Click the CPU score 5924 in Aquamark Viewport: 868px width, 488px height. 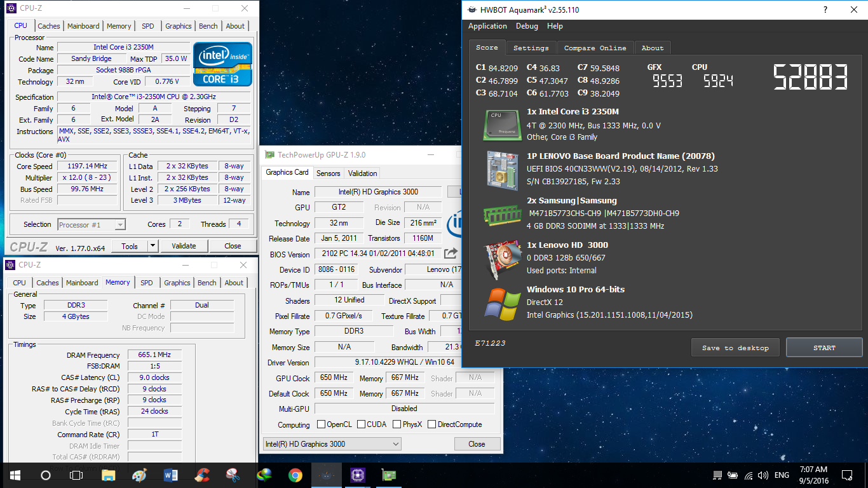[718, 80]
